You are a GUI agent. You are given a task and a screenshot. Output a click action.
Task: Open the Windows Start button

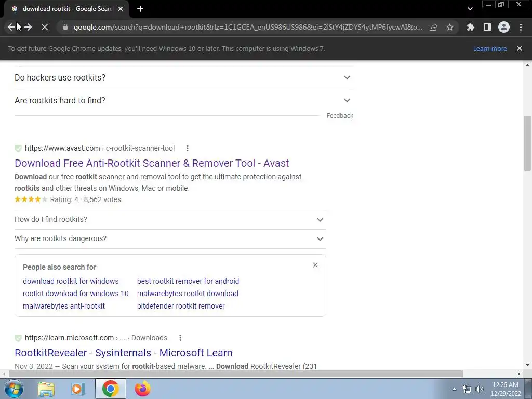(x=14, y=389)
